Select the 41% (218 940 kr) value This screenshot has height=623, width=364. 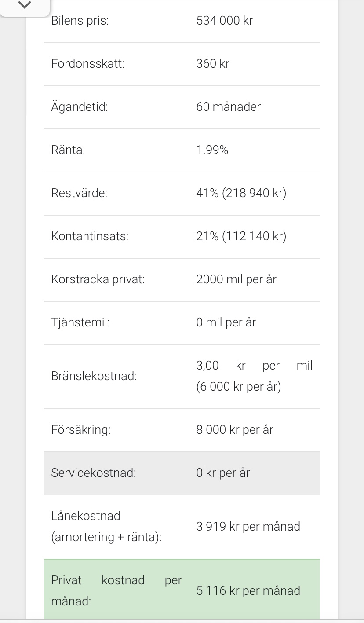241,193
